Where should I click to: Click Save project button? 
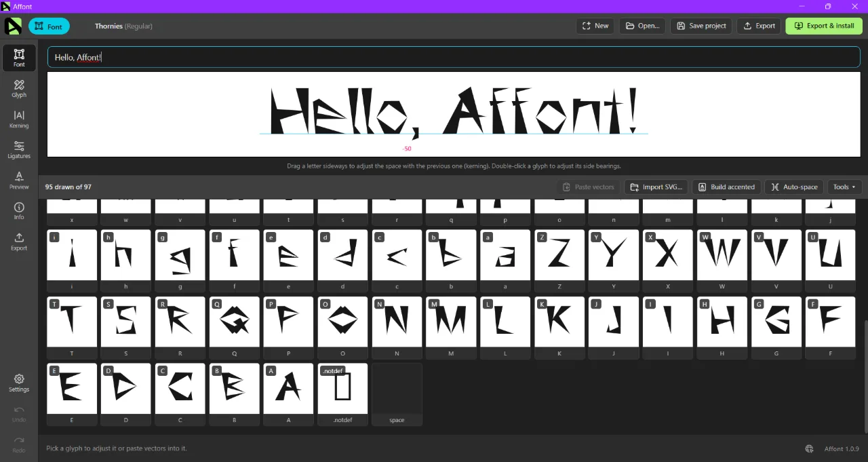[701, 26]
